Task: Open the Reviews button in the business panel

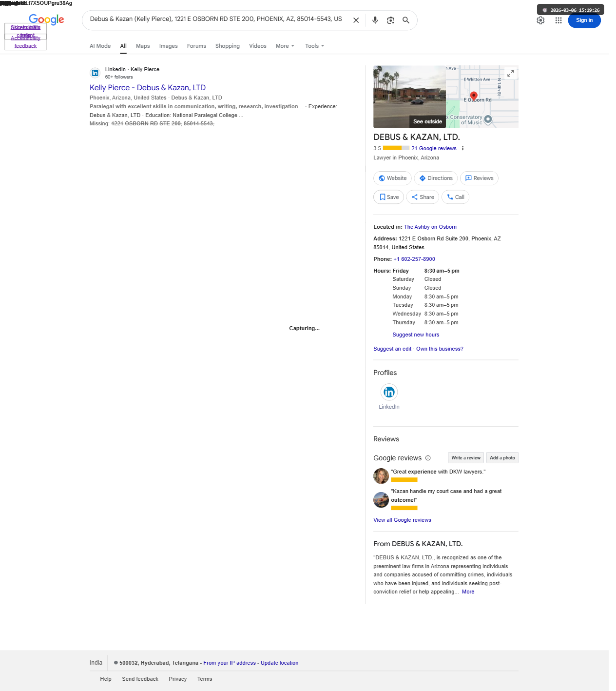Action: click(x=479, y=178)
